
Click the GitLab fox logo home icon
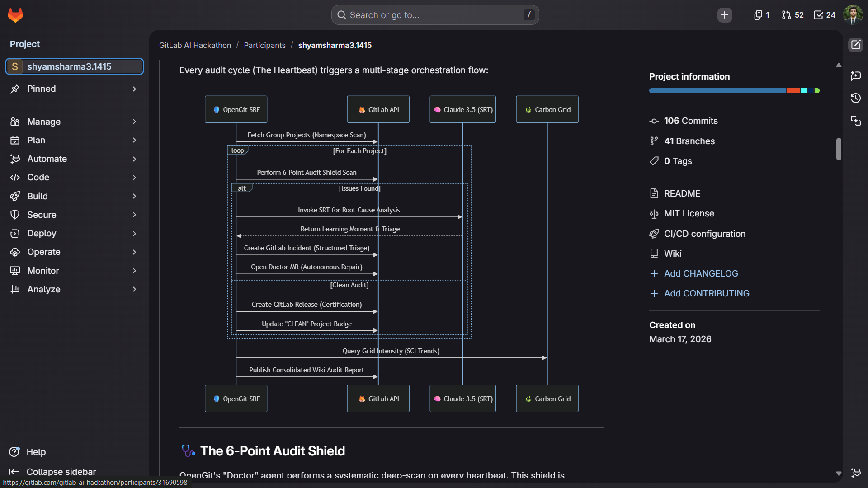pos(15,15)
